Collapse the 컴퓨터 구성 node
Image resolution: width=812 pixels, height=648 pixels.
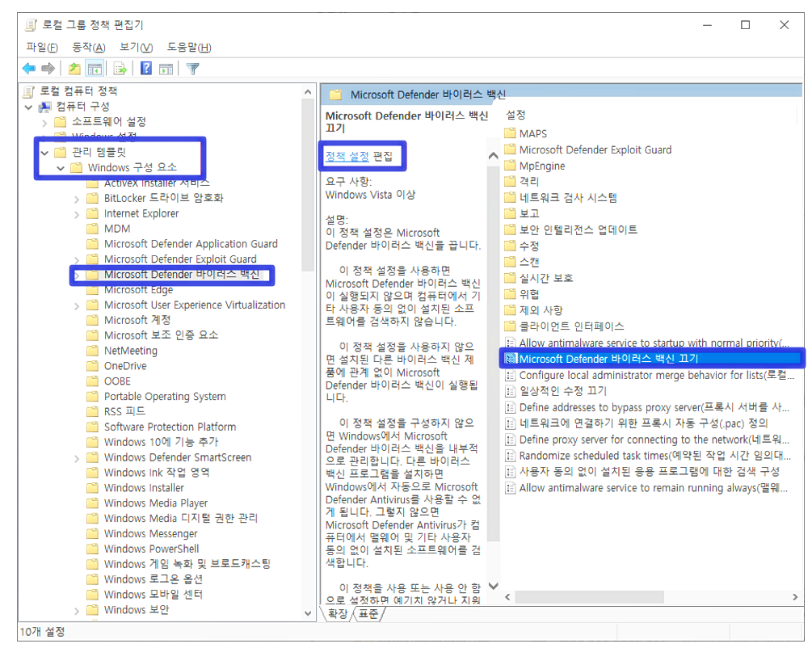tap(28, 107)
